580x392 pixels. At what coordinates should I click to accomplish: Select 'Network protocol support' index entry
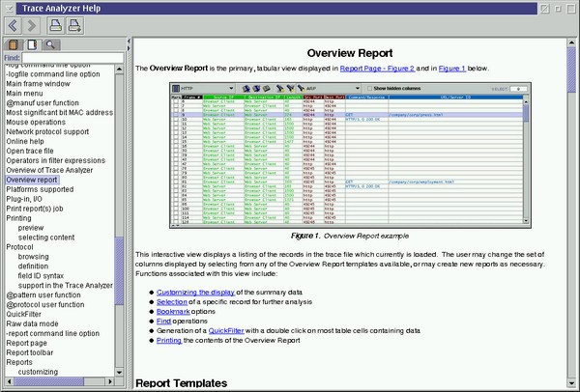[47, 132]
